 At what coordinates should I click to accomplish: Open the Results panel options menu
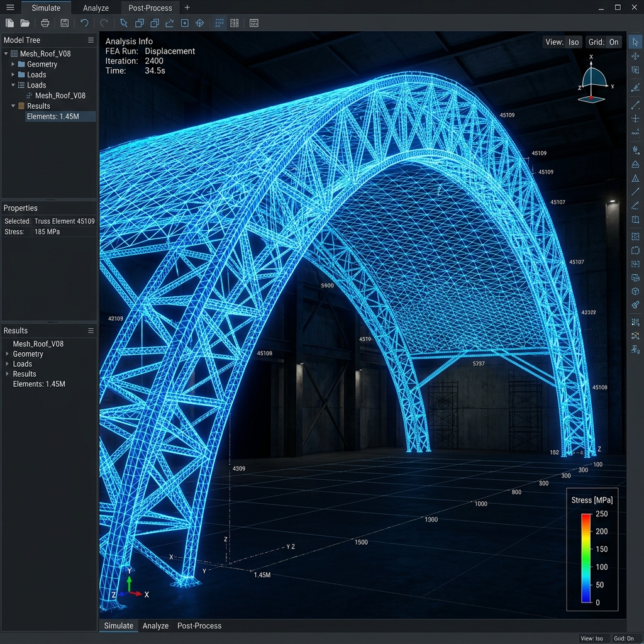91,331
